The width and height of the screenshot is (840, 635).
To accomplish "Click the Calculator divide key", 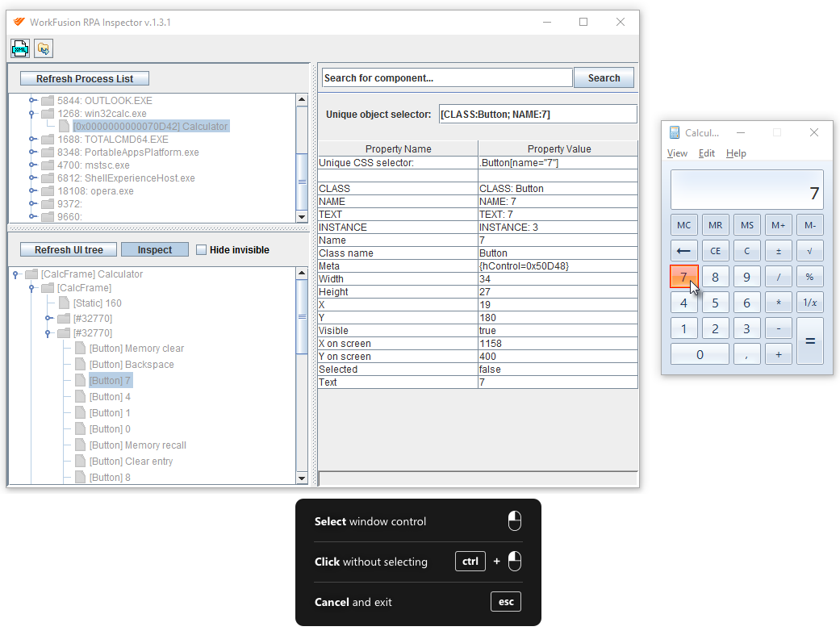I will (x=779, y=277).
